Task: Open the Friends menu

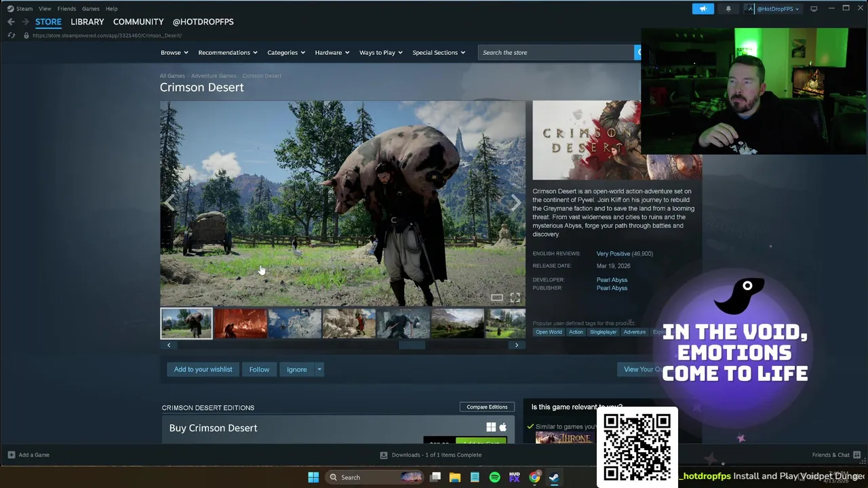Action: click(x=66, y=9)
